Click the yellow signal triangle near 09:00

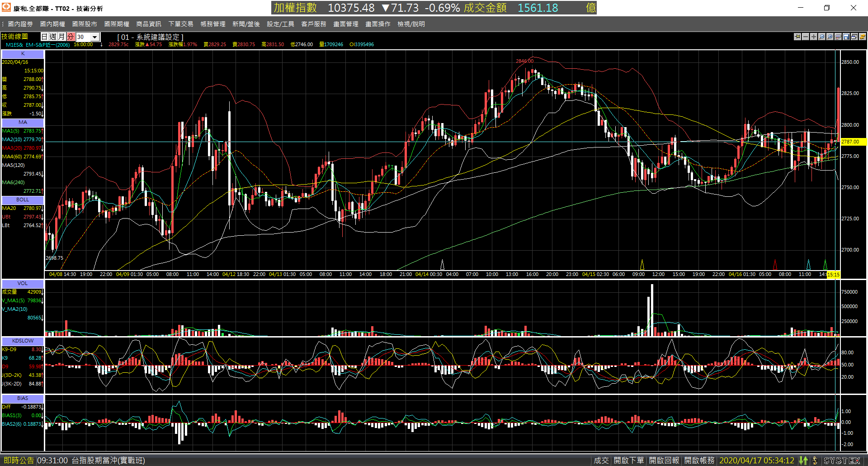tap(642, 265)
